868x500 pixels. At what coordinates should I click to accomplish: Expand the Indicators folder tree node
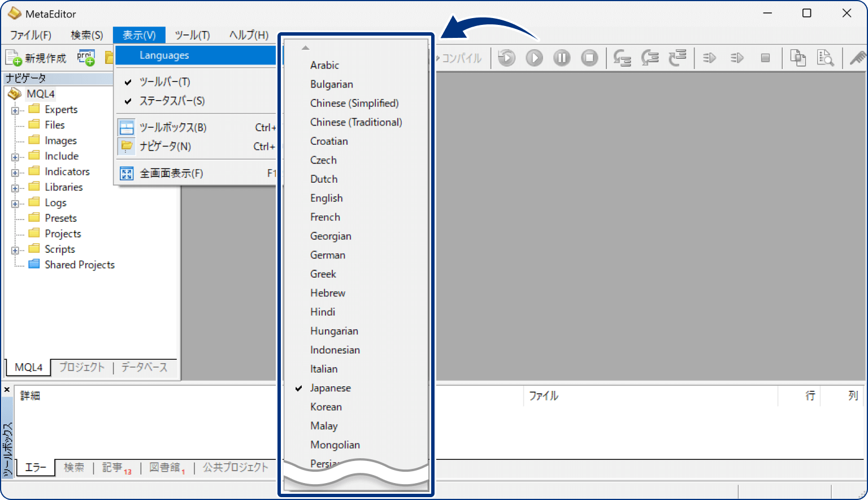coord(15,173)
